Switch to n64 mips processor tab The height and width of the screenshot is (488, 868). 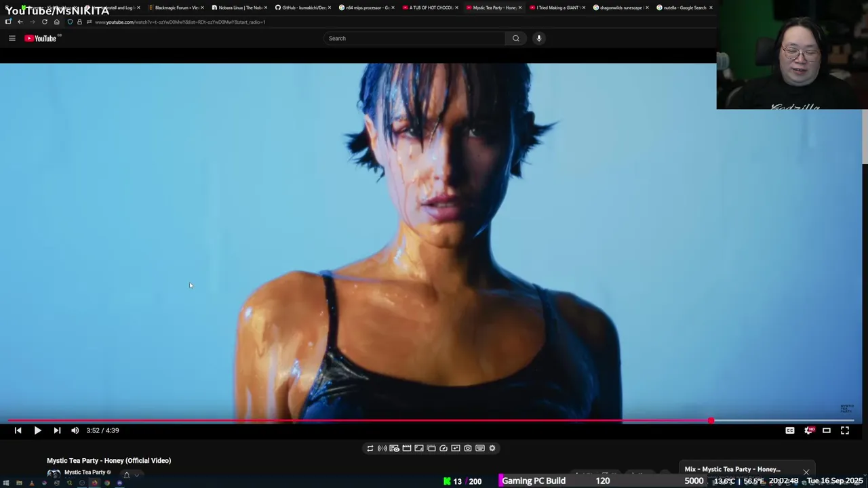point(368,7)
